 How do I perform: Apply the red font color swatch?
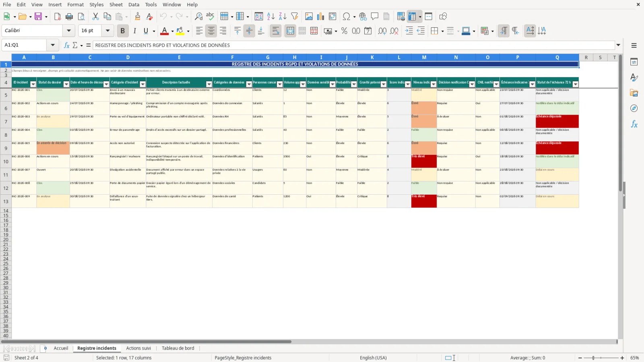coord(164,31)
